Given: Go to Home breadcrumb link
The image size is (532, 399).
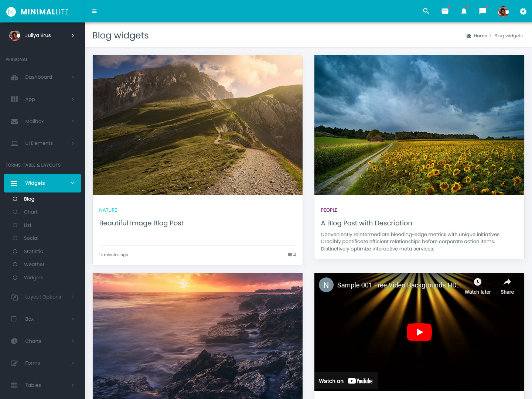Looking at the screenshot, I should (480, 36).
